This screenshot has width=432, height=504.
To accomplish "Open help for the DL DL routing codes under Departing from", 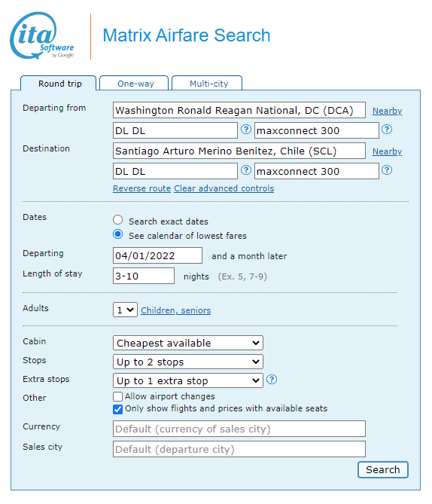I will pyautogui.click(x=246, y=130).
